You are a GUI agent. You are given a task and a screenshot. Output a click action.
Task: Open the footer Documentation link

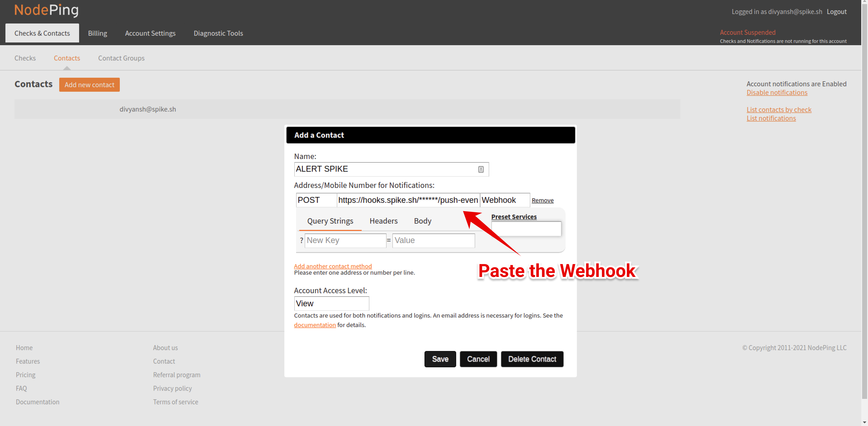[38, 402]
